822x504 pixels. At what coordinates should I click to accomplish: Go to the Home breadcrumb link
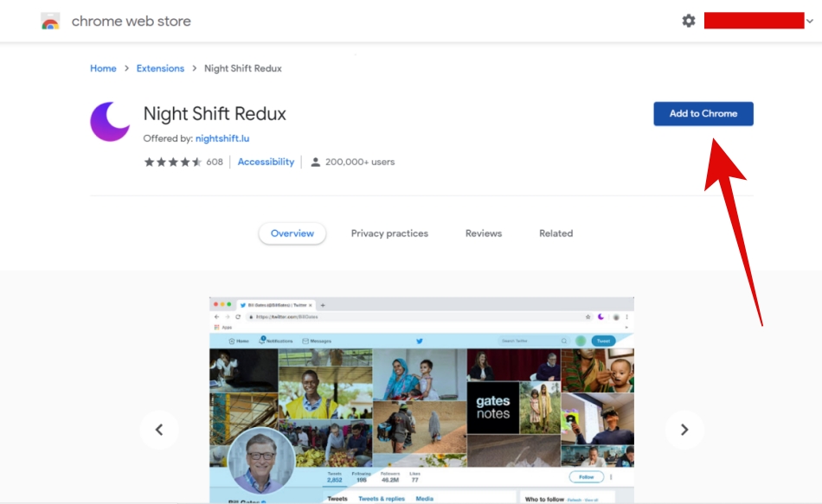103,68
